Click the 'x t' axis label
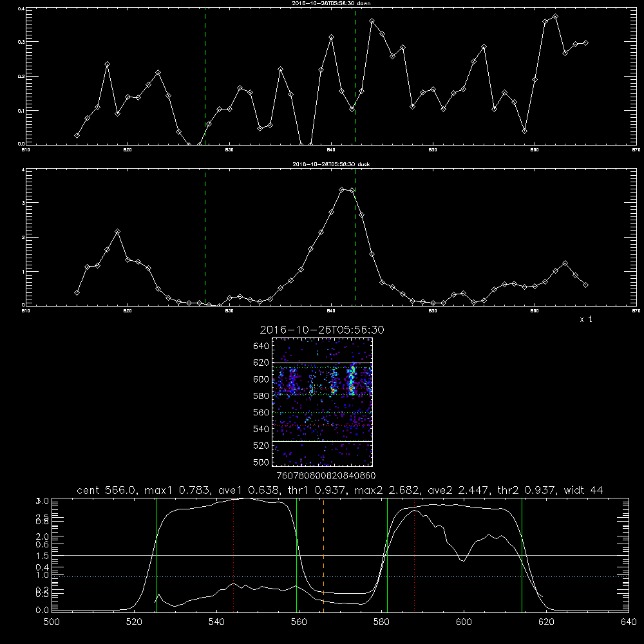Image resolution: width=644 pixels, height=644 pixels. (586, 319)
